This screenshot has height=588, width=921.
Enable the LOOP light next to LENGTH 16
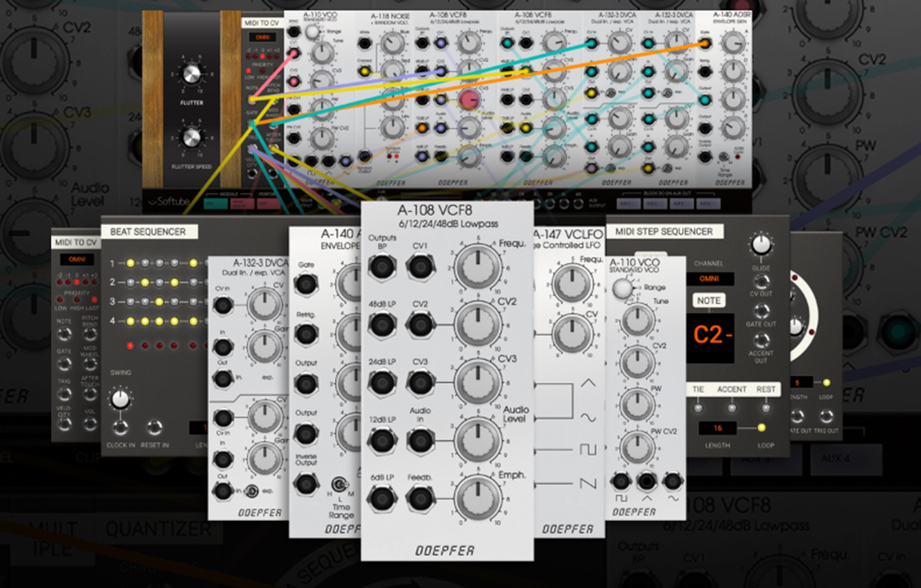761,428
